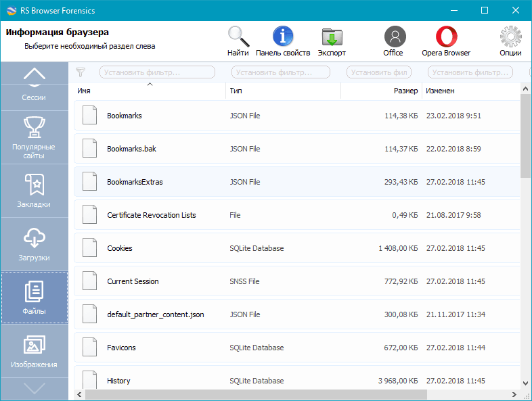
Task: Select the BookmarksExtras file name
Action: click(135, 182)
